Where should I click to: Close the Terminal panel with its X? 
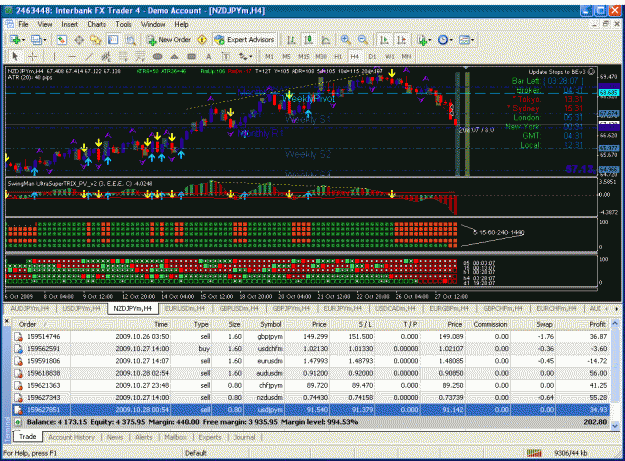point(7,320)
